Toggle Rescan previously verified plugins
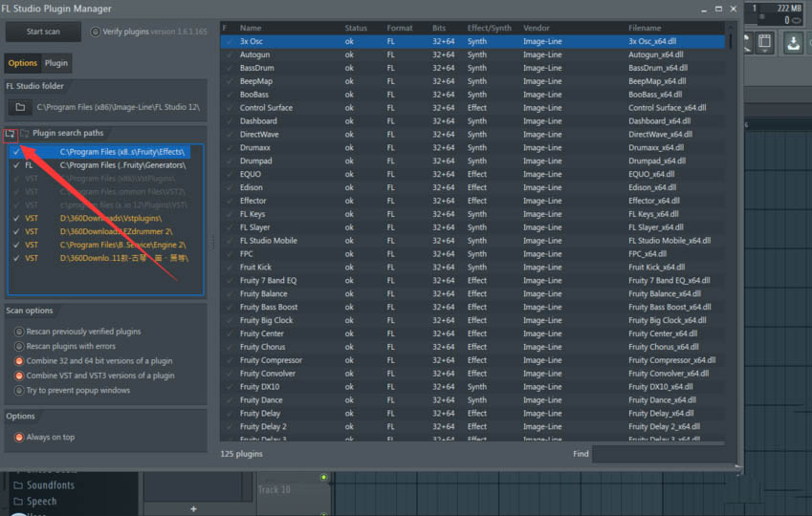The width and height of the screenshot is (812, 516). point(19,332)
